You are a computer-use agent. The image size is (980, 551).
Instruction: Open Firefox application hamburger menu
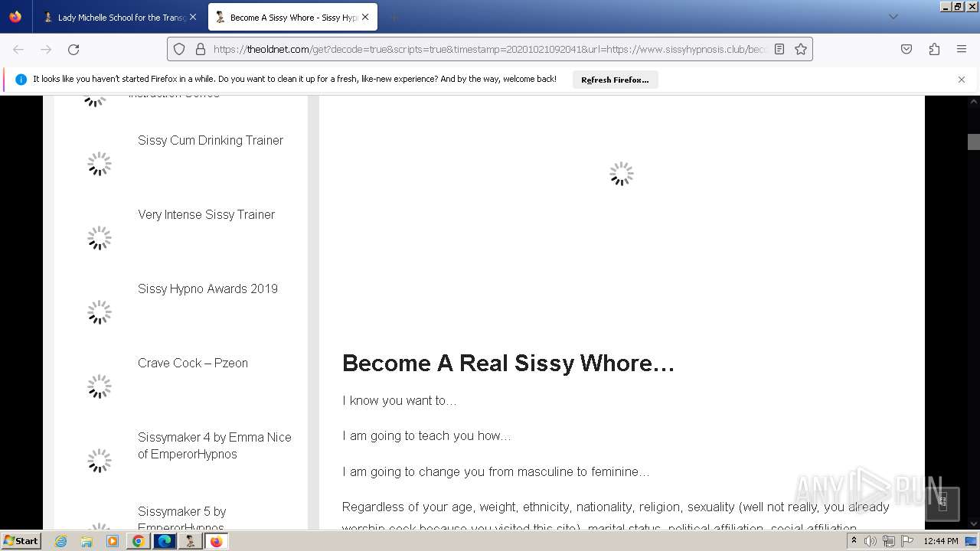pos(962,49)
